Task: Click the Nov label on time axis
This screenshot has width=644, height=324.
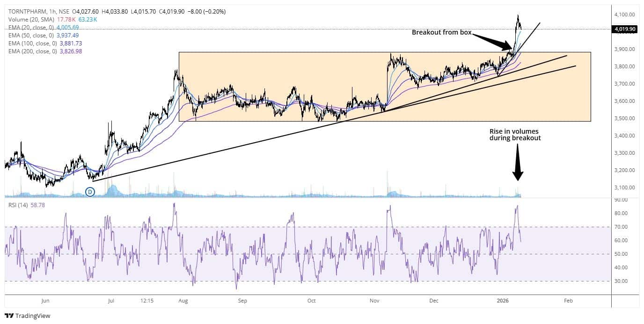Action: click(x=375, y=301)
